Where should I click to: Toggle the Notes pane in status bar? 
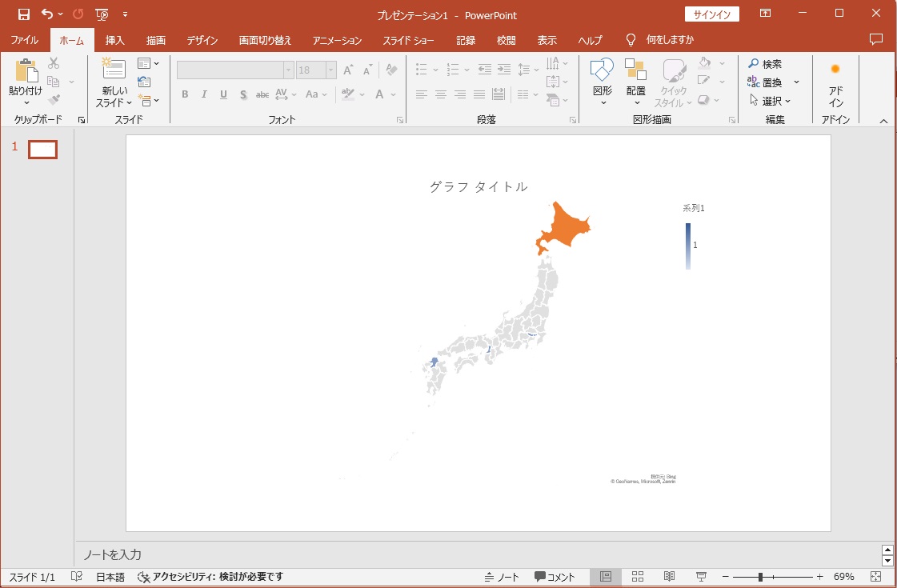[502, 577]
